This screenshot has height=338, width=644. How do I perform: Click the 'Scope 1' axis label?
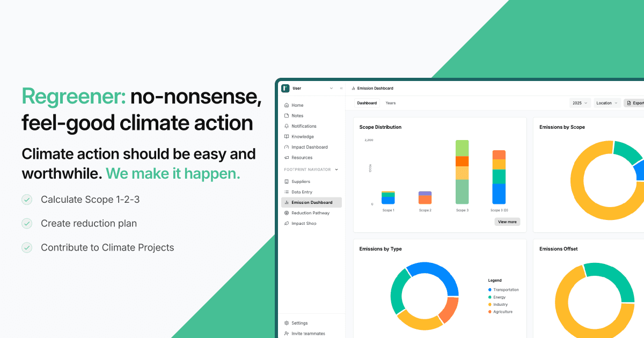click(388, 210)
